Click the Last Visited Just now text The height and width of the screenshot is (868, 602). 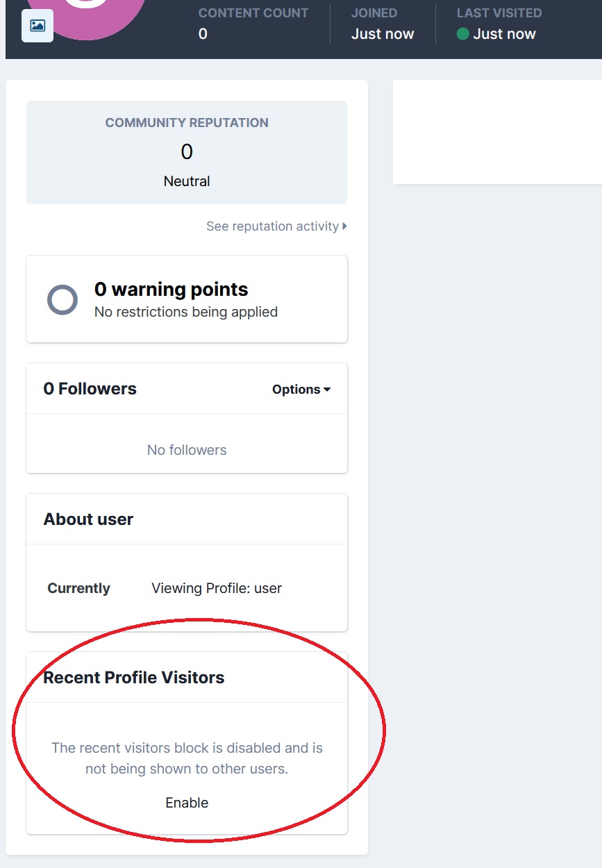coord(505,34)
